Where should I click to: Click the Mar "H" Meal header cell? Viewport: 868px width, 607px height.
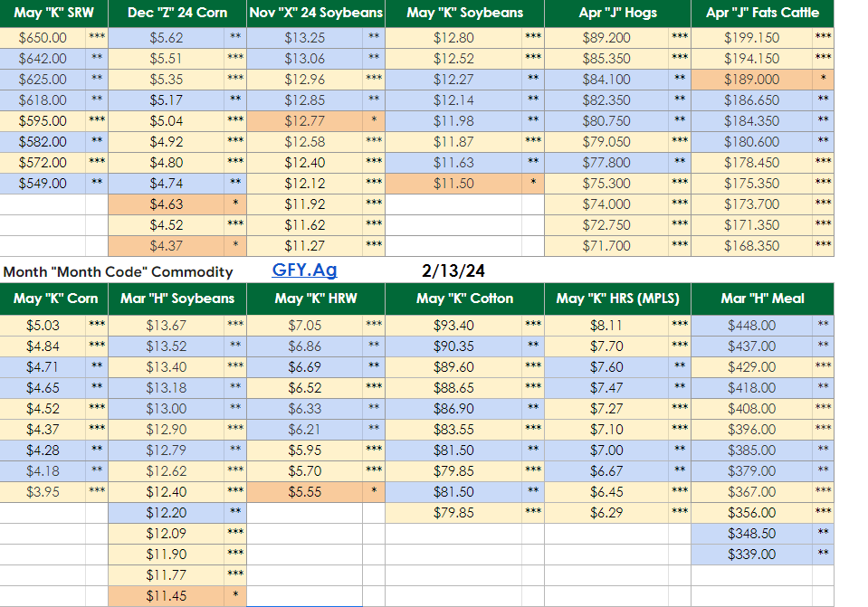(x=763, y=298)
